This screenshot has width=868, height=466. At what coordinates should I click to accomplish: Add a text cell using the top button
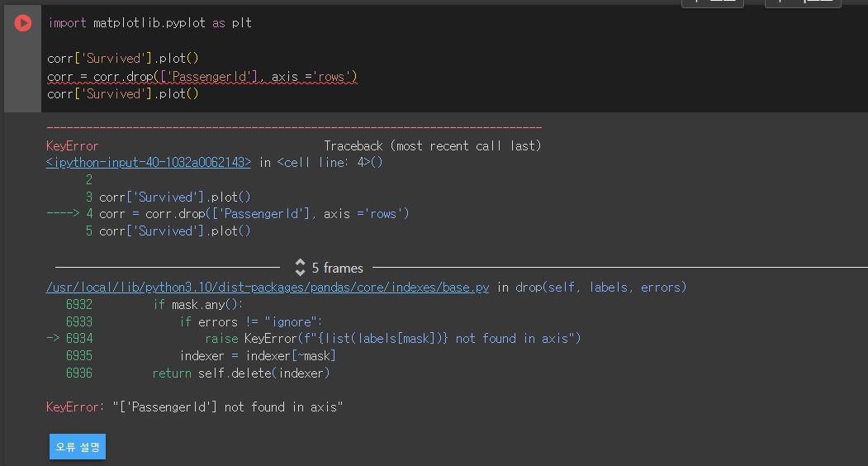point(803,2)
